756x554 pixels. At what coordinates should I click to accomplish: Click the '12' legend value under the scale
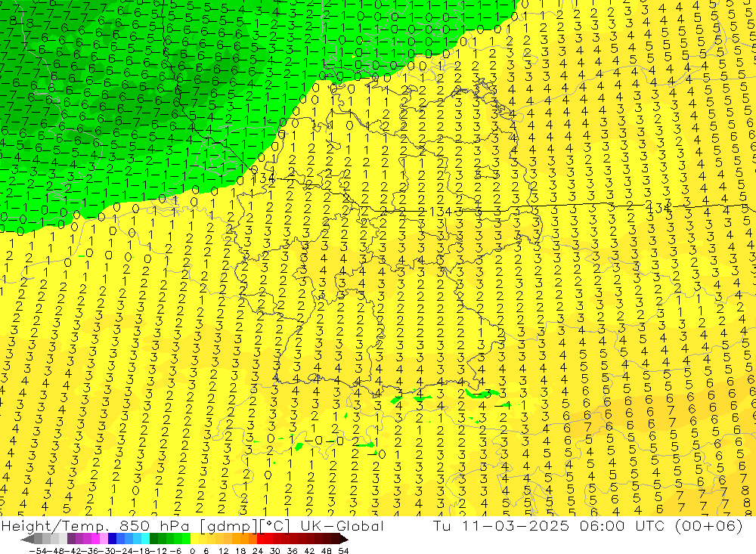click(x=224, y=551)
